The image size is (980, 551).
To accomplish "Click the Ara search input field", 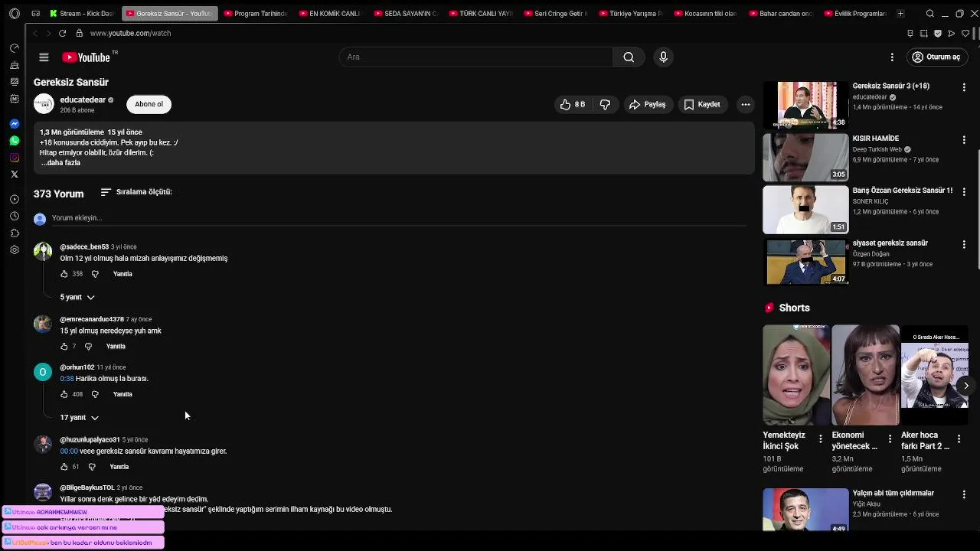I will coord(476,57).
